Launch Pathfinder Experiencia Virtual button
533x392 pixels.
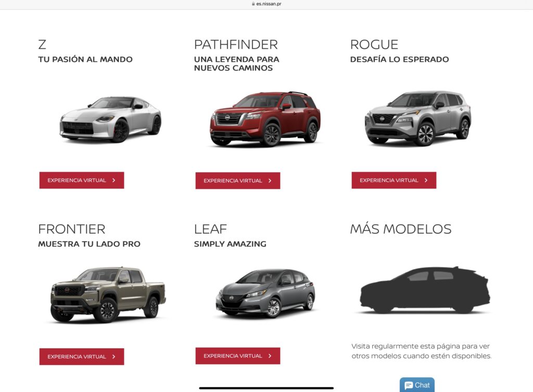point(237,181)
